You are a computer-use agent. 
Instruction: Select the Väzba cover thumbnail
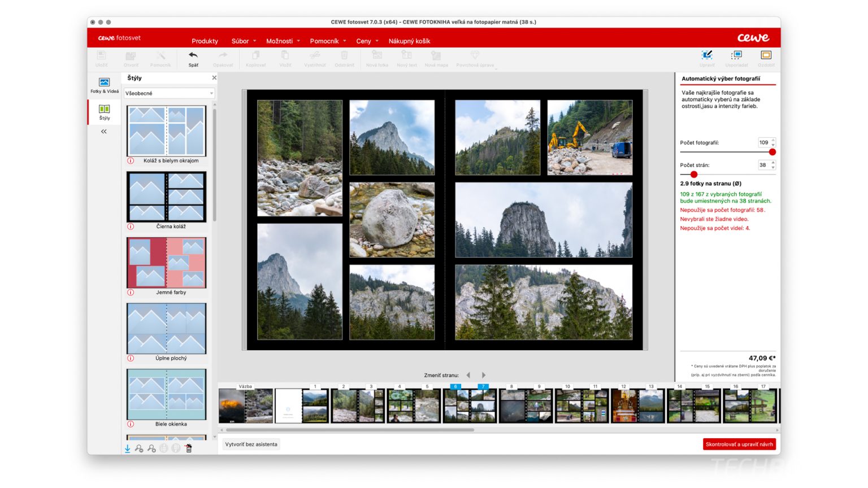click(246, 406)
